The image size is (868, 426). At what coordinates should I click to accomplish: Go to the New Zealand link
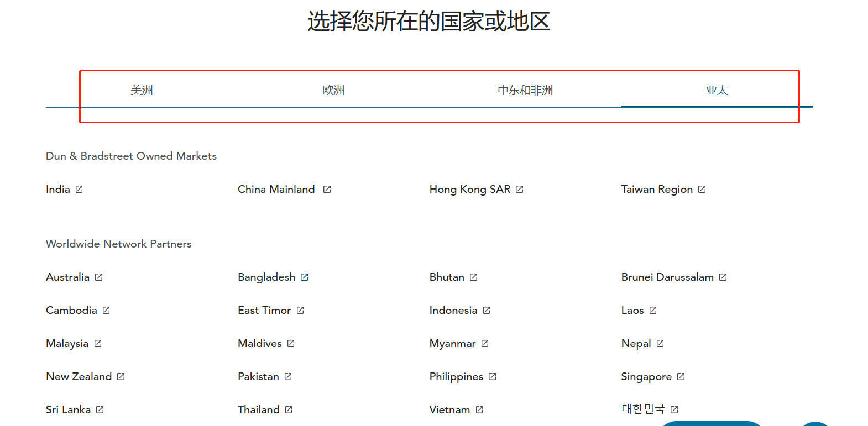pyautogui.click(x=79, y=376)
